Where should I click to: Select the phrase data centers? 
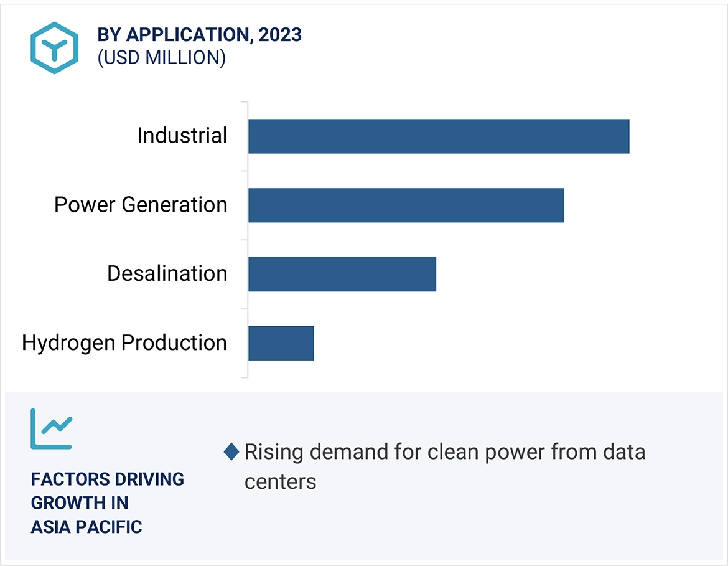[281, 481]
